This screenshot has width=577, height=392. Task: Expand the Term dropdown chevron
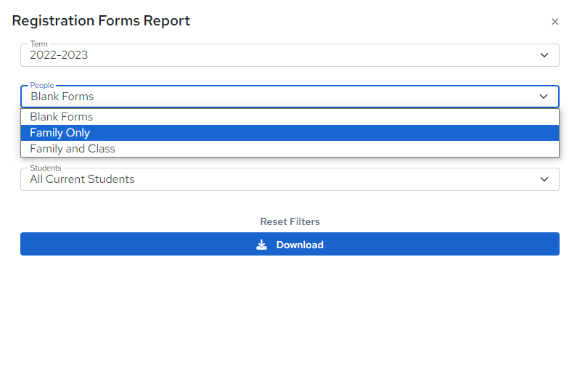coord(544,55)
